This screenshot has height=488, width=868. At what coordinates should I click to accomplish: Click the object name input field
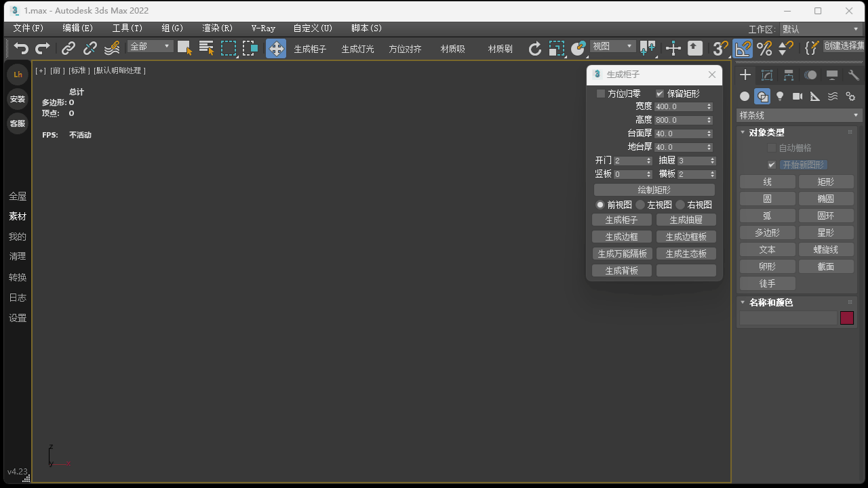click(x=789, y=318)
